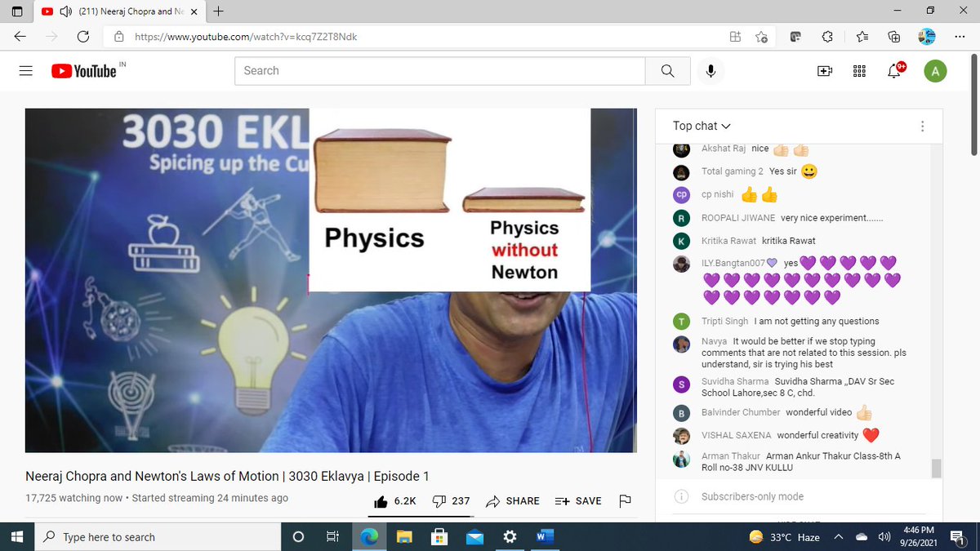Open the live chat three-dot menu
The width and height of the screenshot is (980, 551).
922,126
